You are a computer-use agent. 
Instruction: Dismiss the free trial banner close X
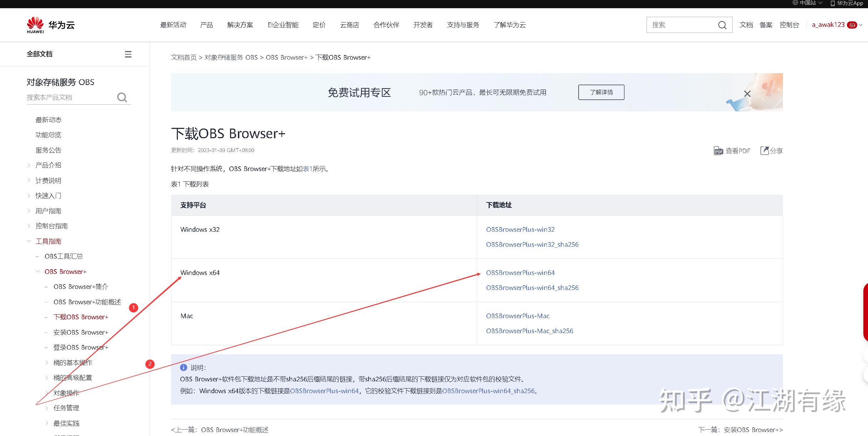747,93
